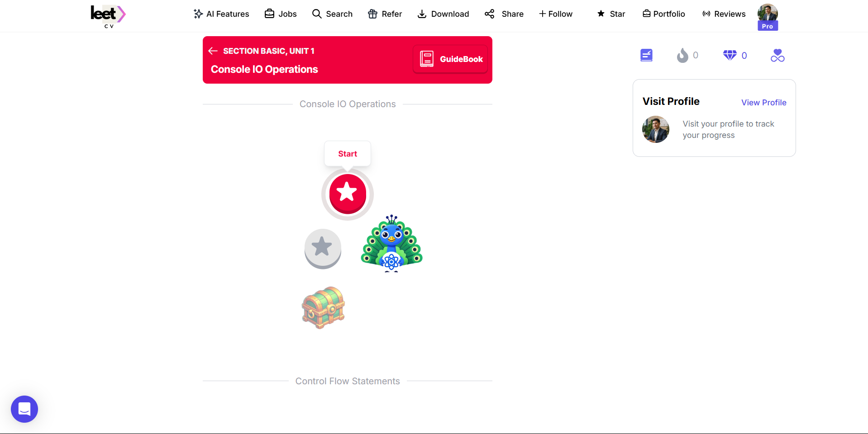Go back using the section arrow

[213, 51]
